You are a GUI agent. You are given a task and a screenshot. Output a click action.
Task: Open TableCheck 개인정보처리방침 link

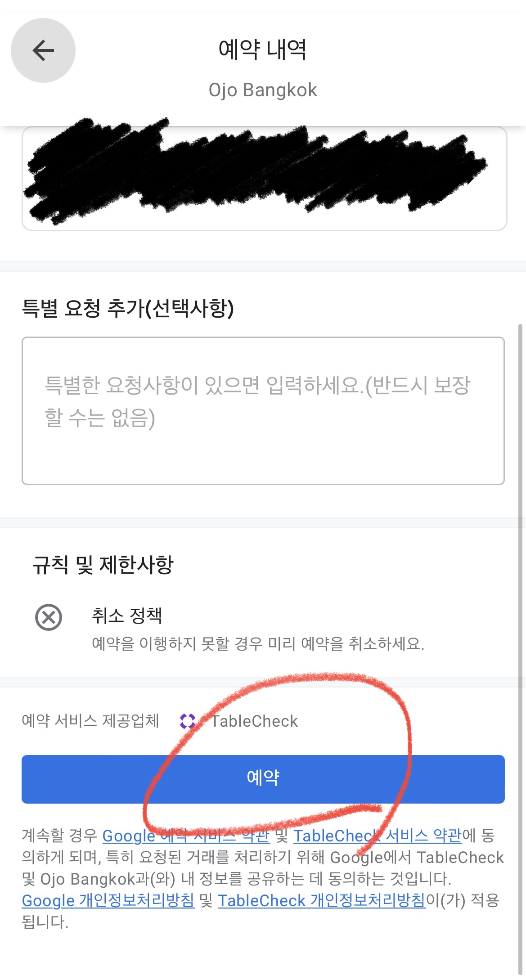[x=322, y=901]
